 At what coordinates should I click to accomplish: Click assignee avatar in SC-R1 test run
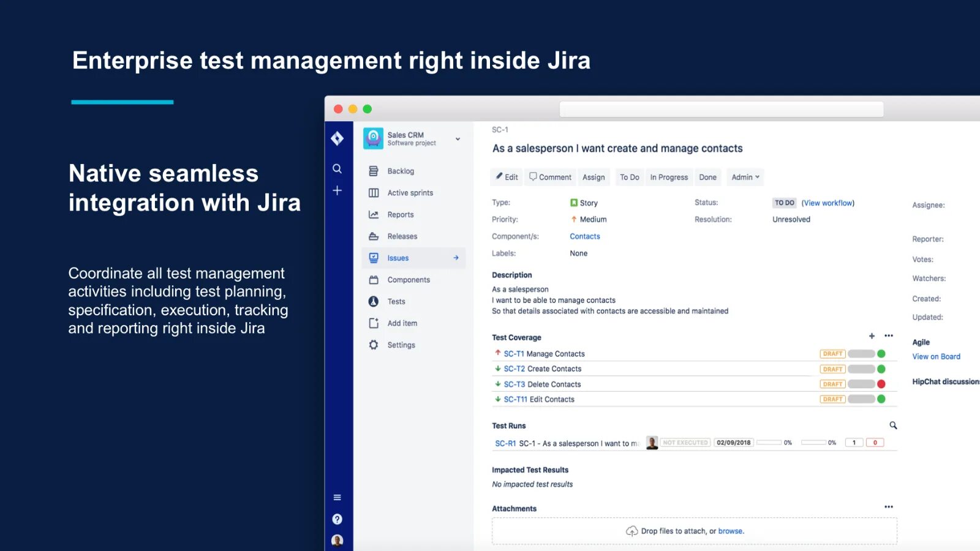[x=652, y=443]
